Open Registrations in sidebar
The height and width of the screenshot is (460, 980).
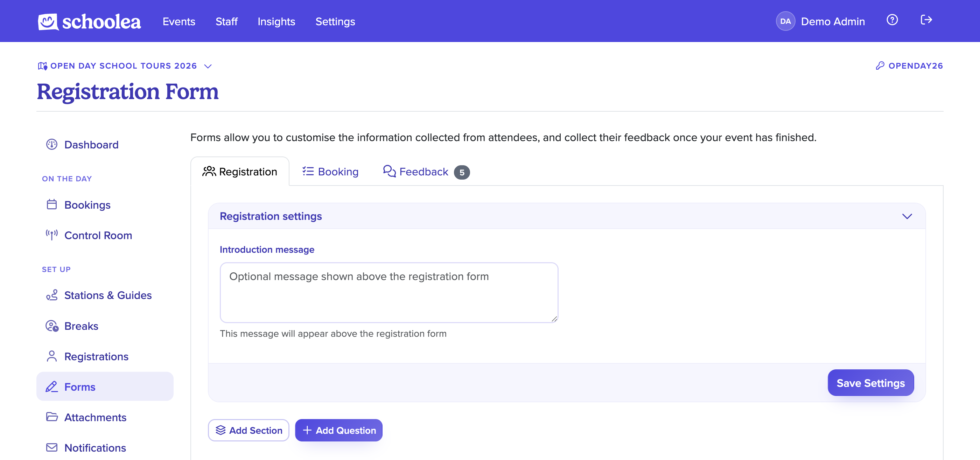coord(105,356)
